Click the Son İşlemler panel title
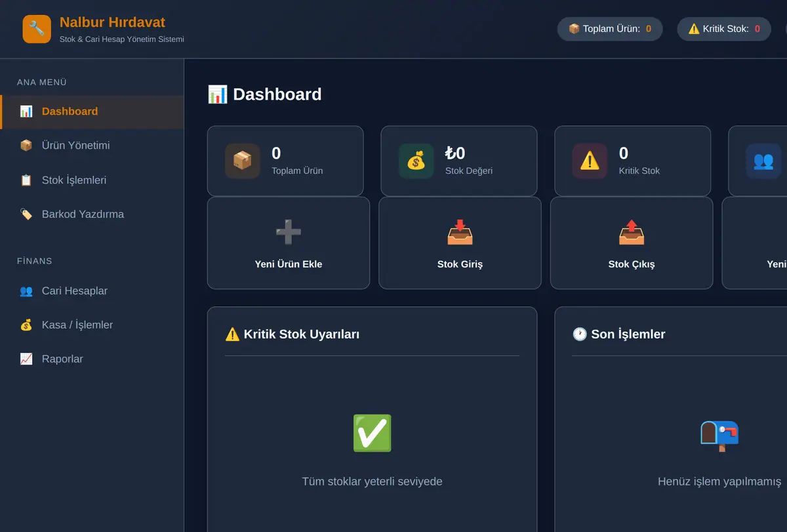The width and height of the screenshot is (787, 532). click(x=618, y=334)
